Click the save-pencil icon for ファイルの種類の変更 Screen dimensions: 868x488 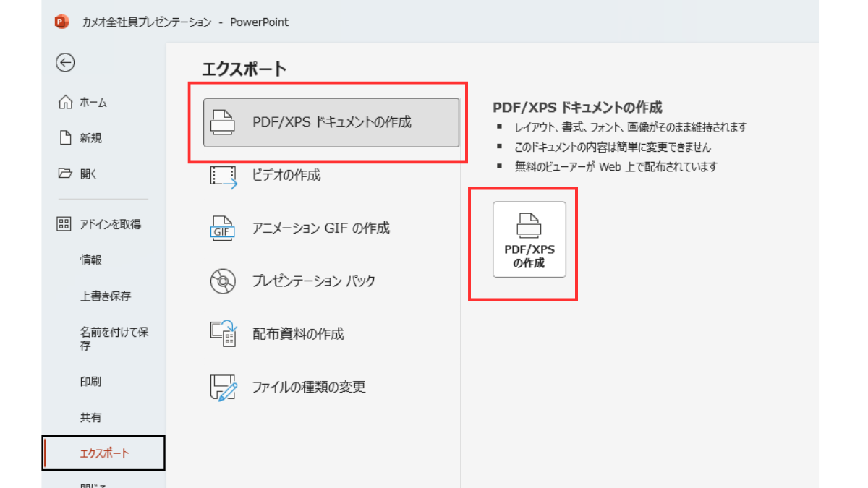pos(223,387)
